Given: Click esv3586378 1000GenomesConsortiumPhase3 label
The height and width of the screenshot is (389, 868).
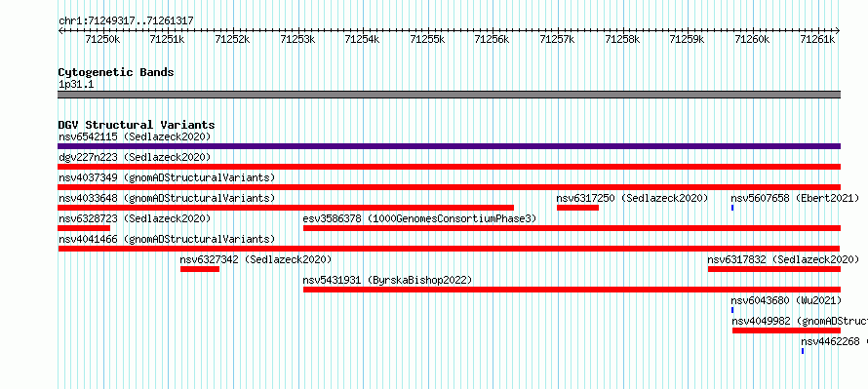Looking at the screenshot, I should click(419, 218).
